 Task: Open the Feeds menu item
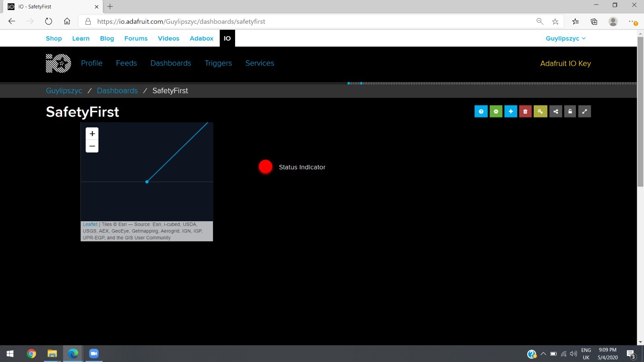pyautogui.click(x=126, y=63)
